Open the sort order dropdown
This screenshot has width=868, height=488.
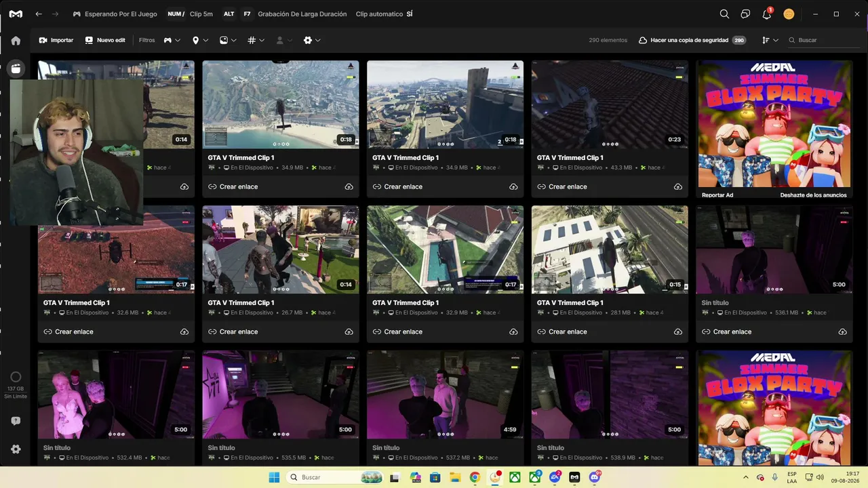pyautogui.click(x=770, y=41)
